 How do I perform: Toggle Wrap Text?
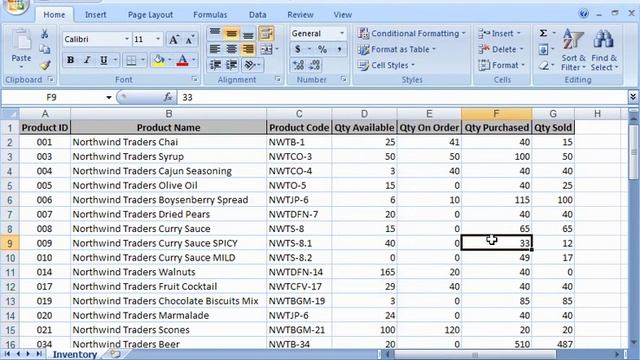pyautogui.click(x=266, y=33)
